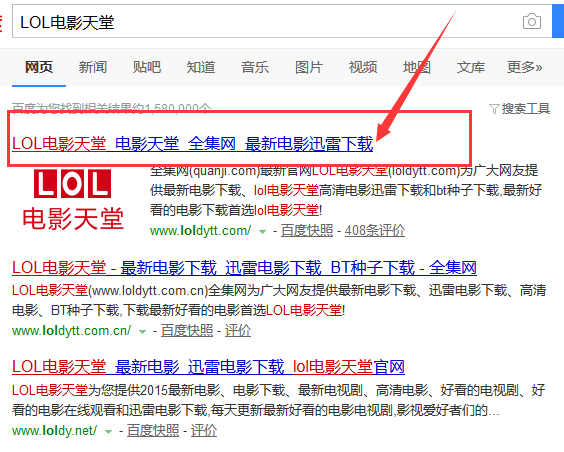The width and height of the screenshot is (564, 452).
Task: Switch to the 新闻 tab
Action: tap(93, 67)
